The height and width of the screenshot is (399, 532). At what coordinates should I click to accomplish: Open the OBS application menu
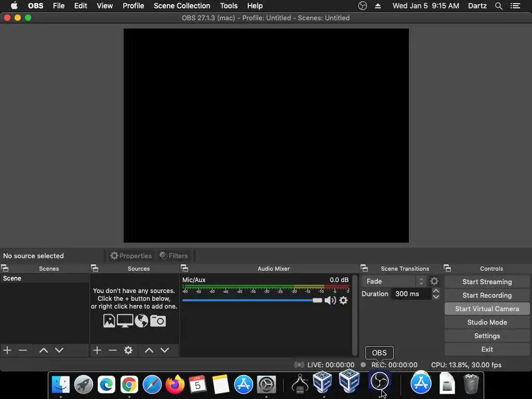pyautogui.click(x=36, y=6)
